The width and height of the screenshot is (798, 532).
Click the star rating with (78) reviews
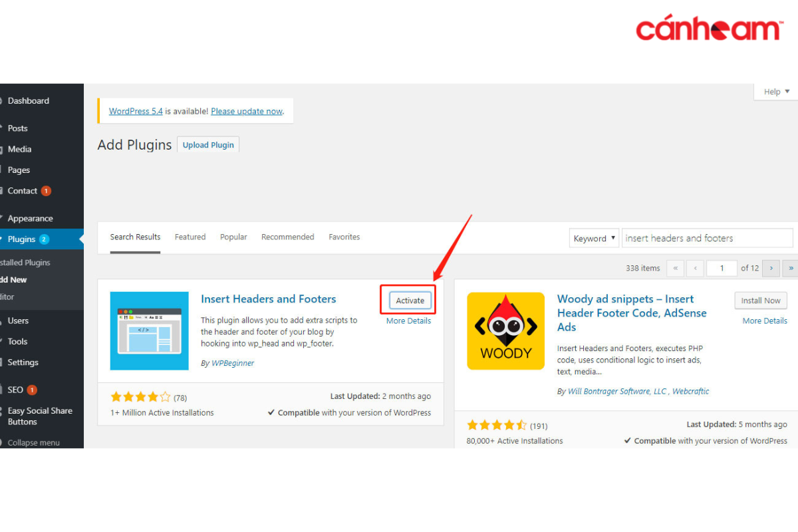pyautogui.click(x=148, y=398)
